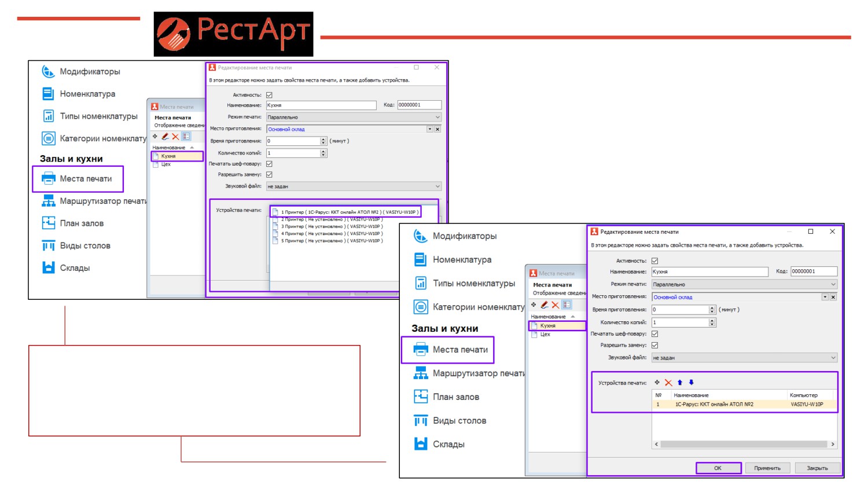This screenshot has height=488, width=868.
Task: Toggle Активность checkbox in the back dialog
Action: (x=269, y=95)
